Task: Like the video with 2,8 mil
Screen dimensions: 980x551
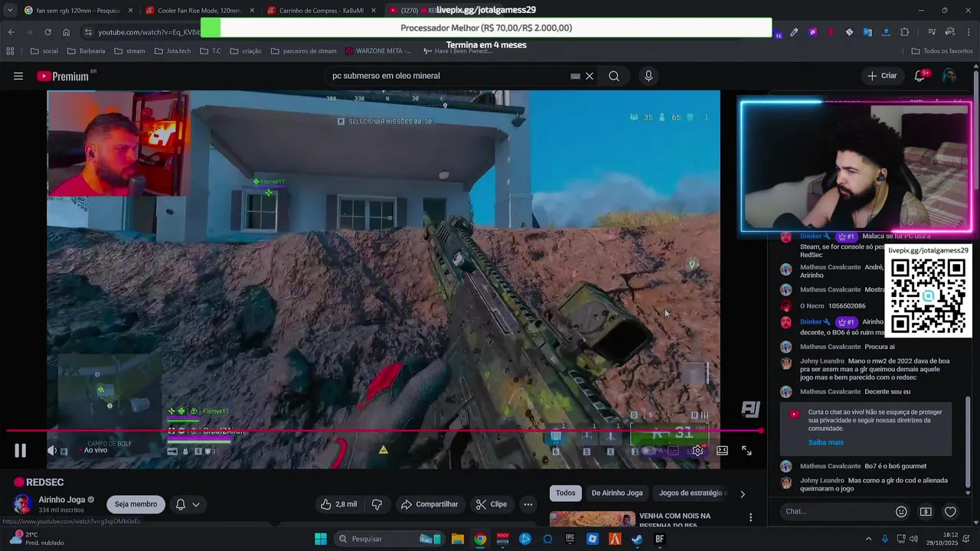Action: coord(338,504)
